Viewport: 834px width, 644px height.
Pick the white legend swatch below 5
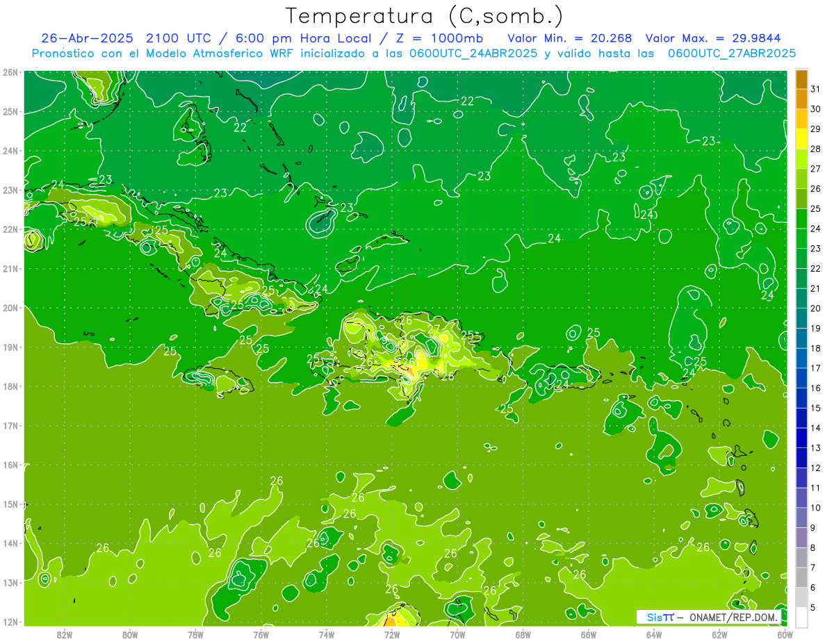pyautogui.click(x=801, y=616)
